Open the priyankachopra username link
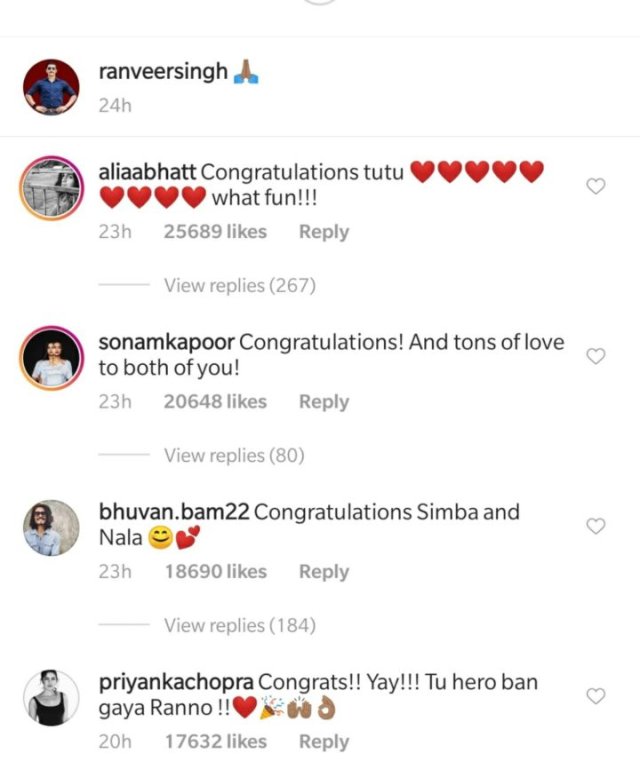This screenshot has height=777, width=640. 176,682
